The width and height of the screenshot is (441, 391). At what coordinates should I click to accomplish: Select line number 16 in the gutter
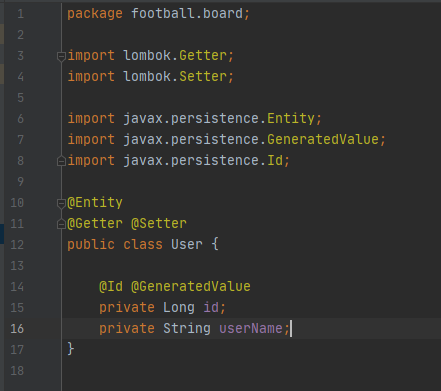[17, 329]
